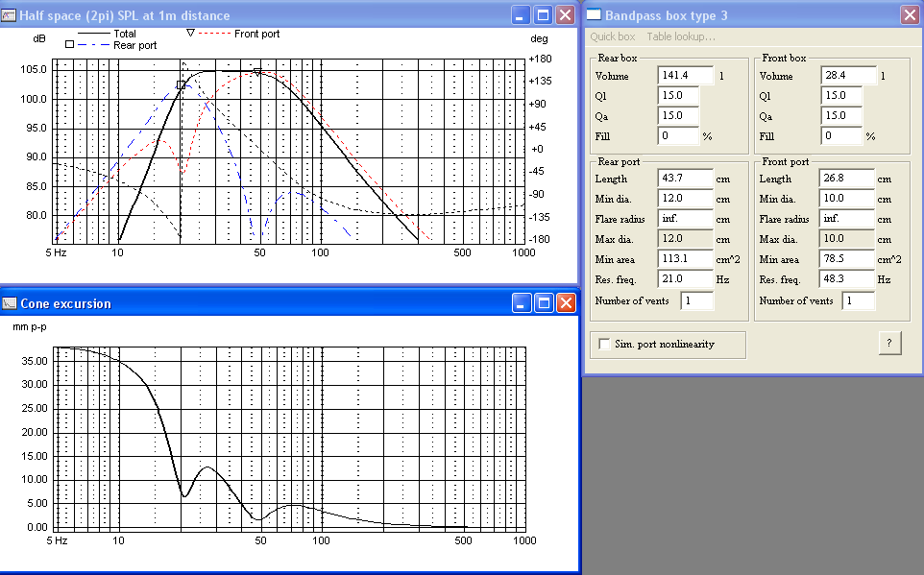924x575 pixels.
Task: Click the Rear port square marker on SPL graph
Action: (x=182, y=84)
